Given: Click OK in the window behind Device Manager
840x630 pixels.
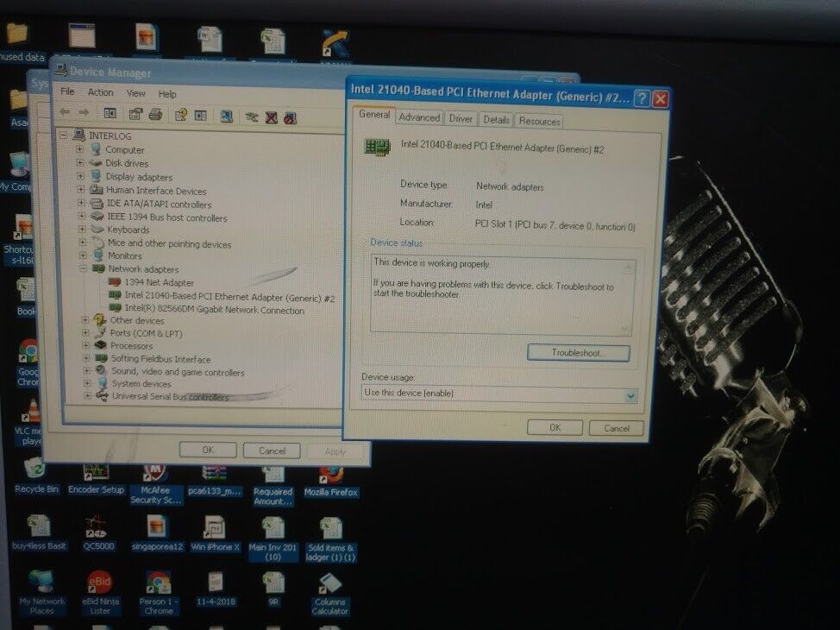Looking at the screenshot, I should [x=208, y=450].
